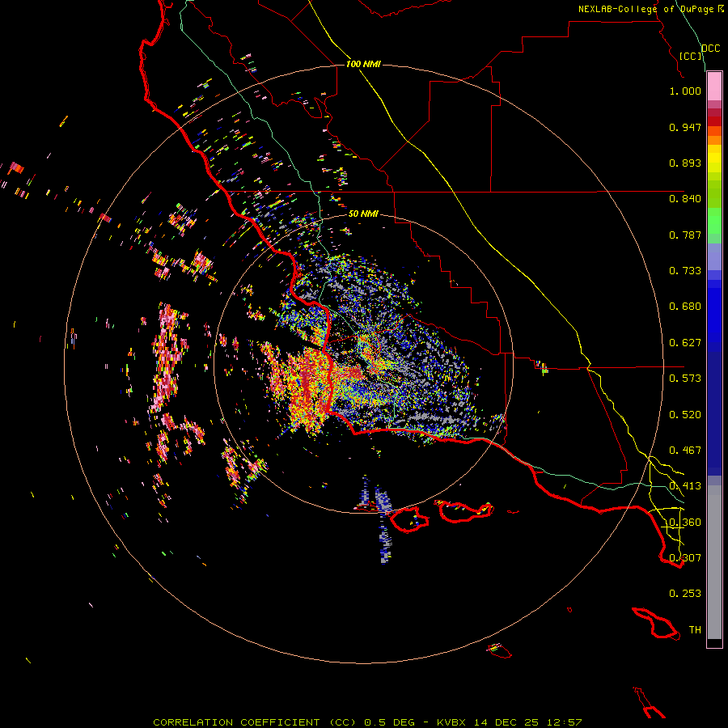The width and height of the screenshot is (728, 728).
Task: Click the KVBX station identifier
Action: [x=451, y=722]
